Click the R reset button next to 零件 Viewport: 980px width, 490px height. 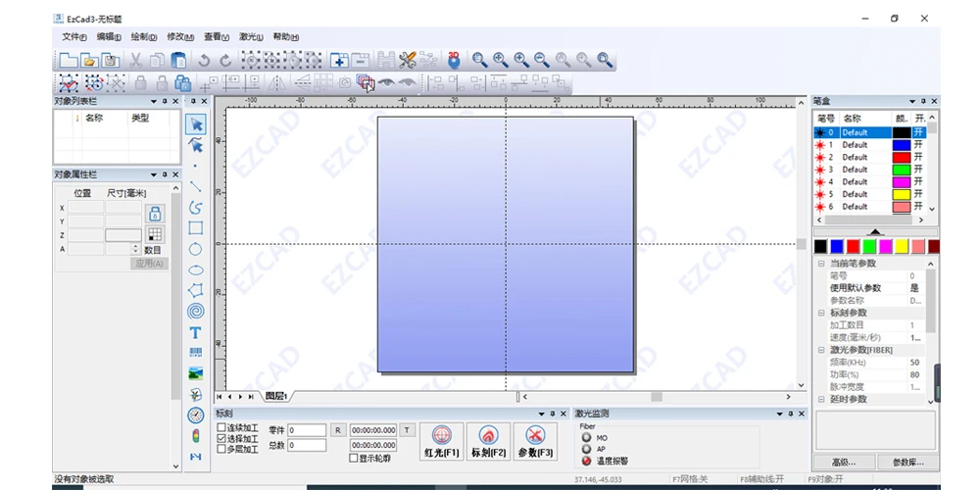coord(337,430)
